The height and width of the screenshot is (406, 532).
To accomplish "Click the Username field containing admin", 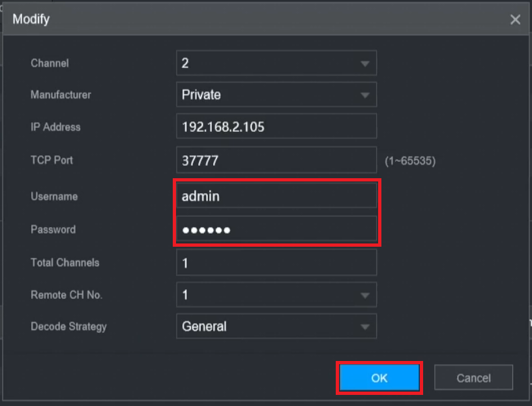I will (x=276, y=196).
